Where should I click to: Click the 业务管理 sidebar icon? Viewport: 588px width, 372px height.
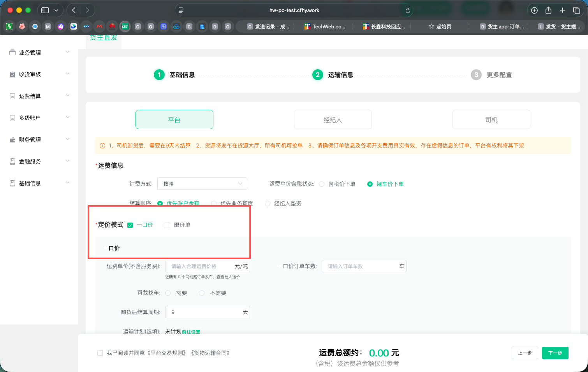12,53
